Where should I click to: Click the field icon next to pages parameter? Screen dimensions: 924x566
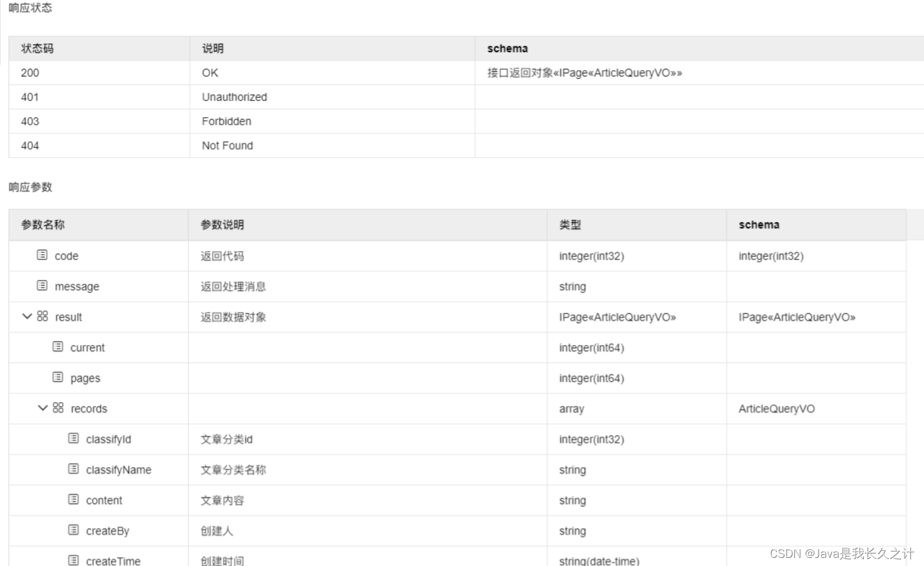[58, 378]
